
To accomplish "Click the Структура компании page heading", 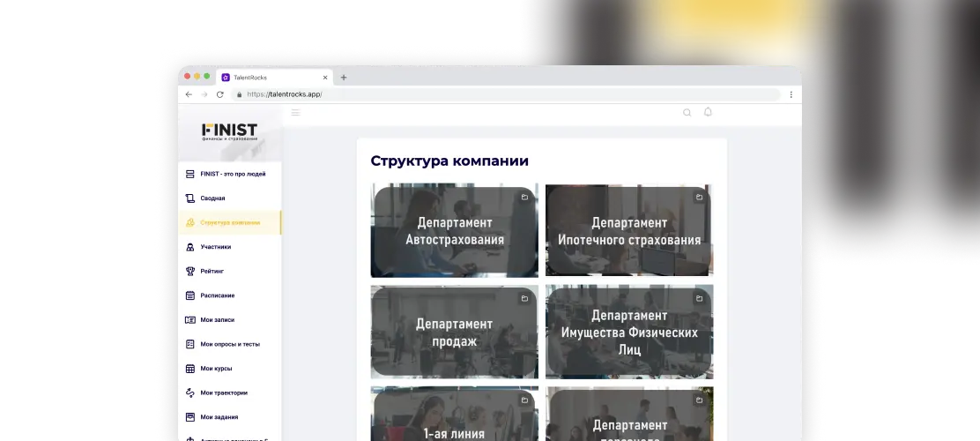I will coord(449,161).
